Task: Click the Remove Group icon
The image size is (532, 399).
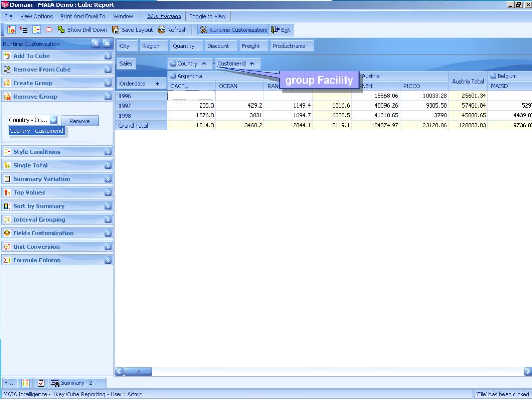Action: coord(7,97)
